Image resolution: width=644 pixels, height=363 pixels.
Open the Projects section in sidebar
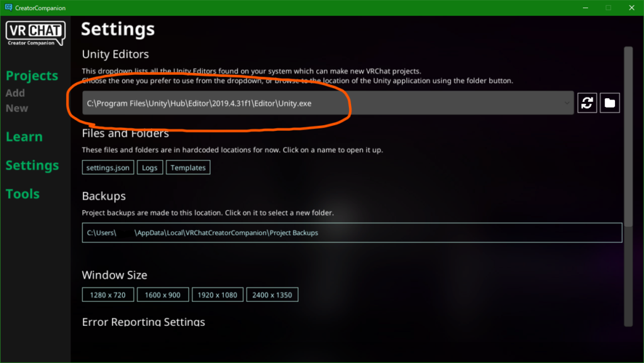click(x=31, y=76)
